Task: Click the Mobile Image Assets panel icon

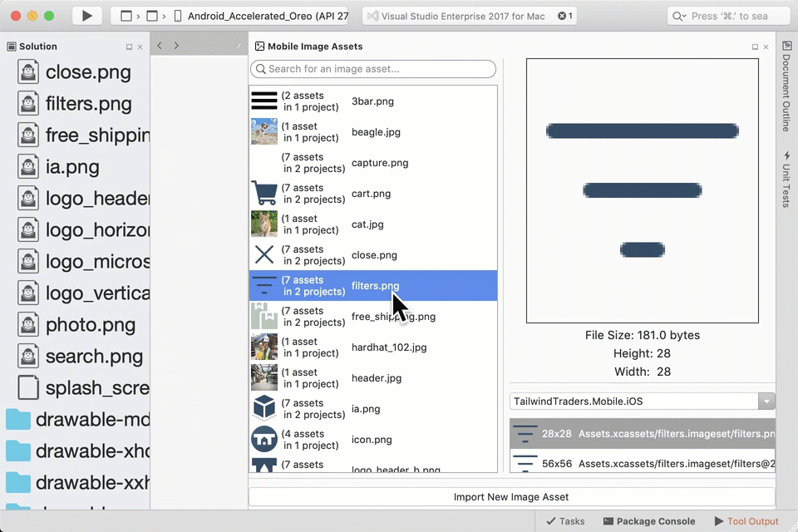Action: tap(259, 47)
